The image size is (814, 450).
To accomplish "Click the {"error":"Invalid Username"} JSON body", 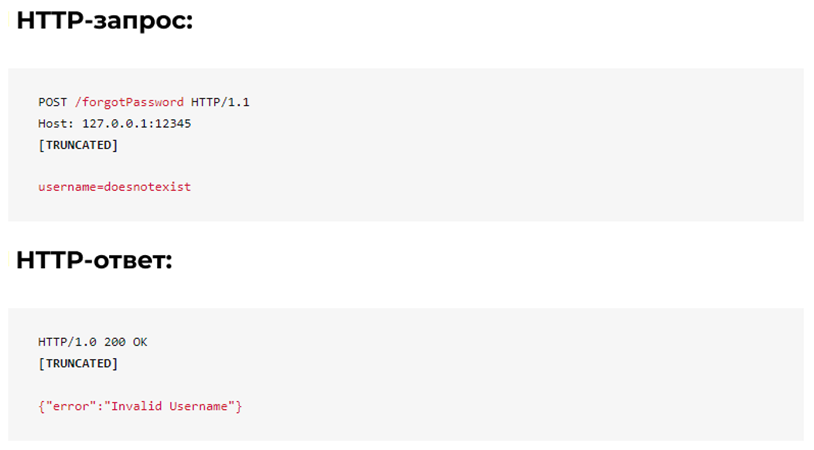I will coord(140,406).
